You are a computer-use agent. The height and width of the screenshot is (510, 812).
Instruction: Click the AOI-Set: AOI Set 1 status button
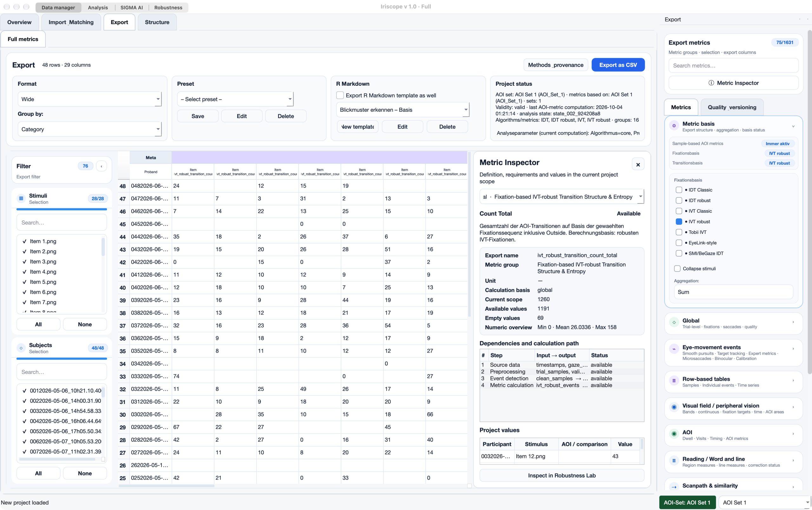tap(687, 502)
